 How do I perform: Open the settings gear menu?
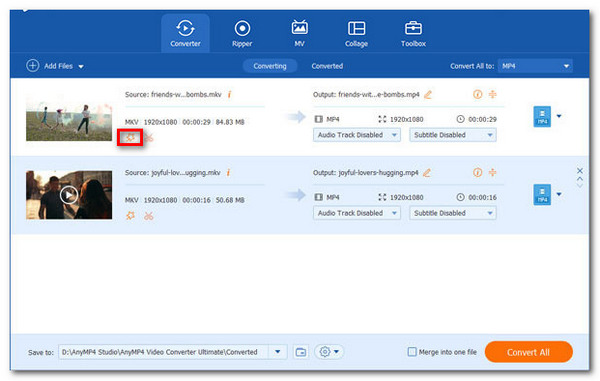click(329, 352)
